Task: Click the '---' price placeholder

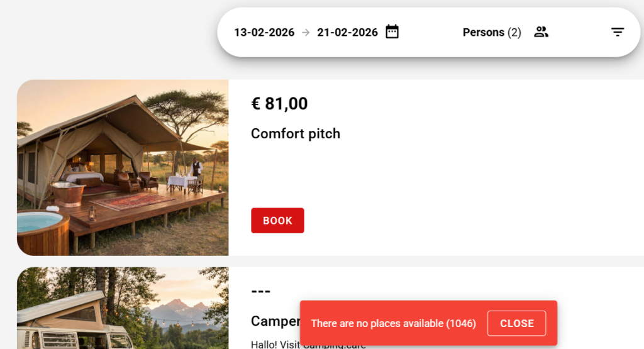Action: 260,291
